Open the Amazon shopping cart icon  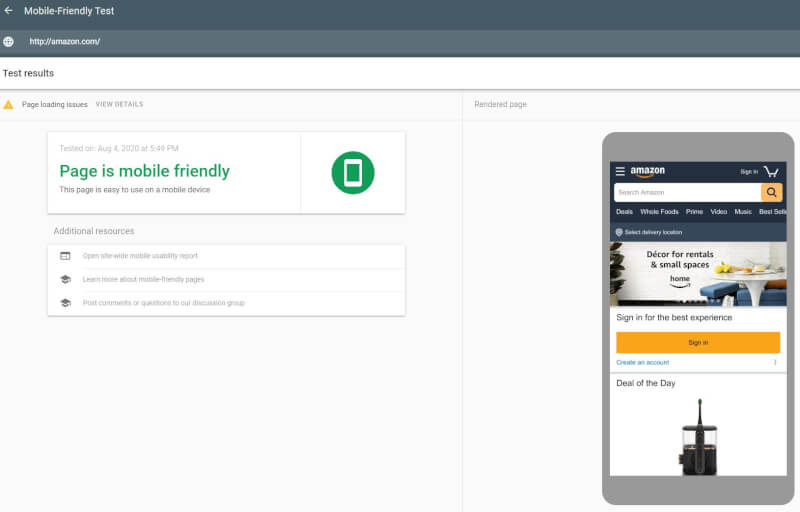coord(771,171)
